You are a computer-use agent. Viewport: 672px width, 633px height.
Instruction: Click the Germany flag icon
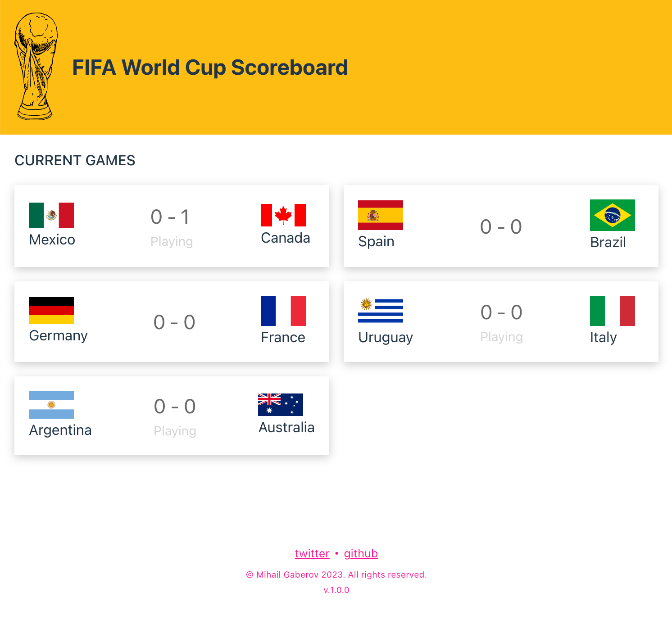51,311
